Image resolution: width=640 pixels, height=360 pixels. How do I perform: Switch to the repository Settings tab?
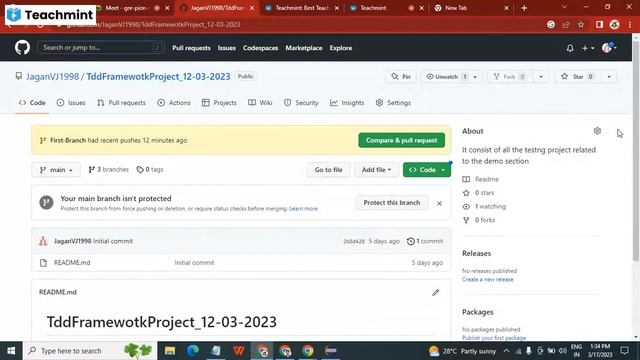393,103
